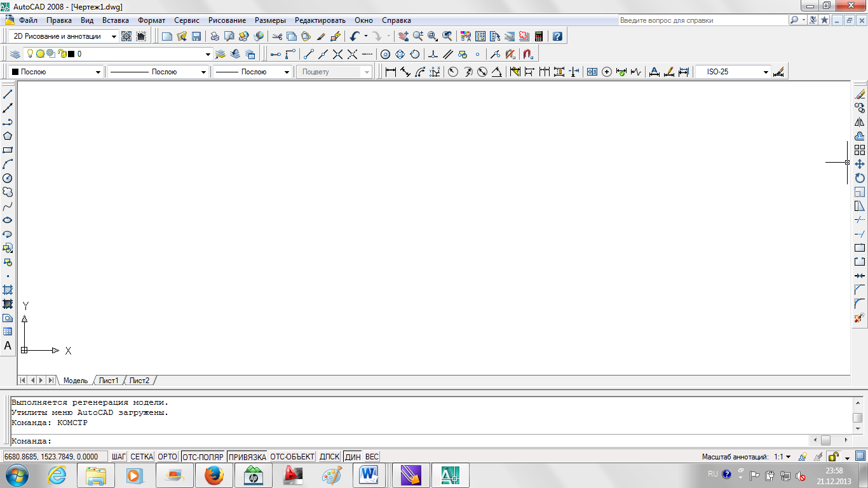Click the Save (floppy disk) icon
The width and height of the screenshot is (868, 488).
(196, 36)
